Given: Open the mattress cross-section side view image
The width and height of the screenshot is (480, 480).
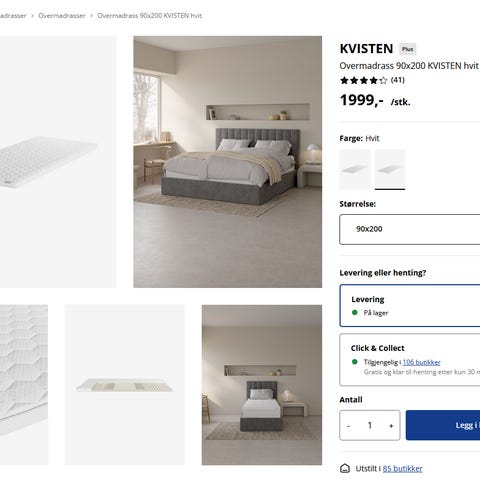Looking at the screenshot, I should 124,385.
